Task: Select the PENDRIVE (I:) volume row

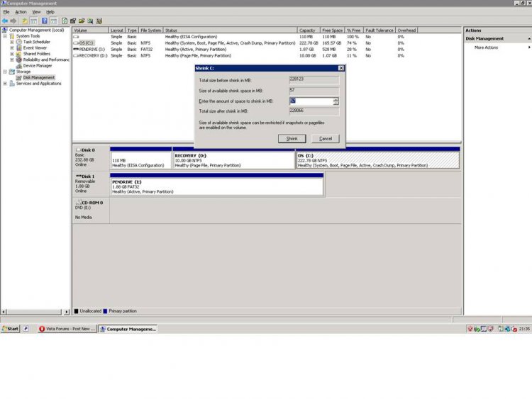Action: (x=92, y=49)
